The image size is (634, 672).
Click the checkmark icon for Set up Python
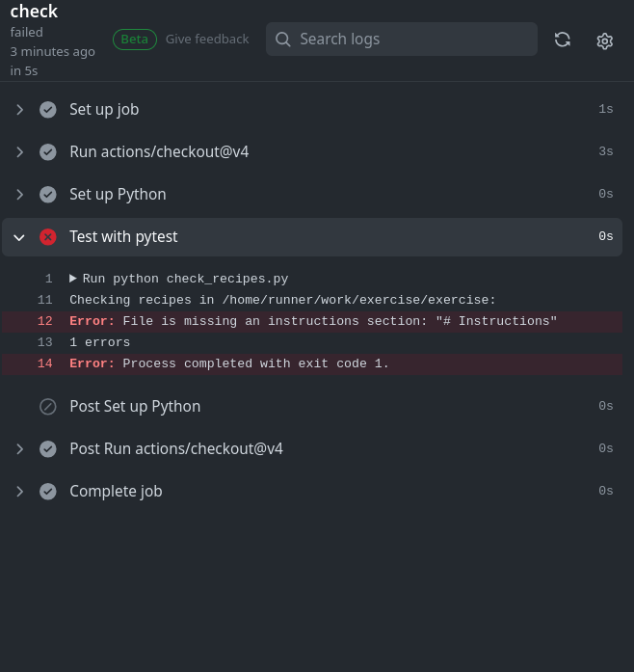click(48, 195)
